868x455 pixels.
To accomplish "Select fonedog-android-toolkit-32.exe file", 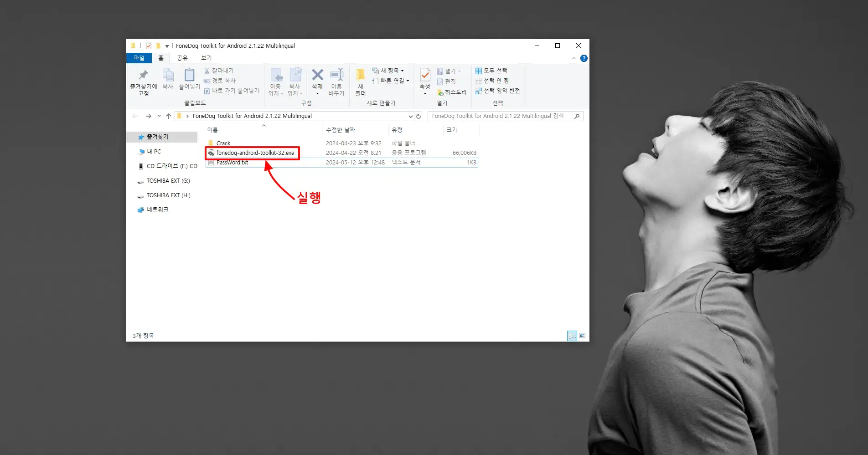I will [x=255, y=153].
